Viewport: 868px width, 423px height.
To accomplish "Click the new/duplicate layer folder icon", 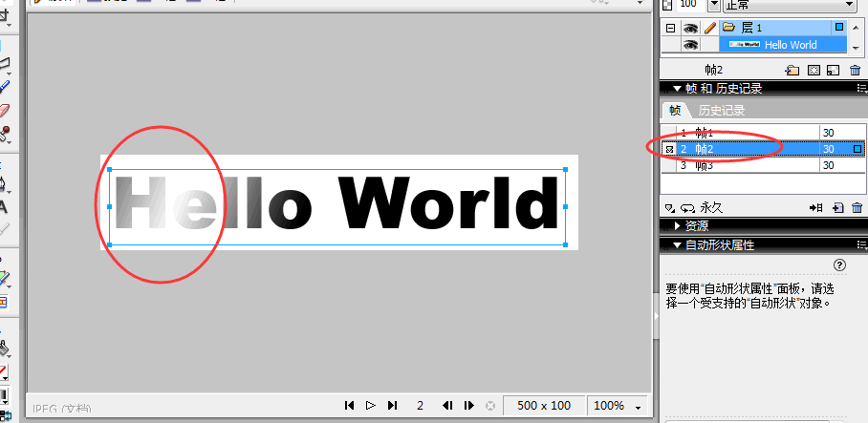I will (x=792, y=70).
